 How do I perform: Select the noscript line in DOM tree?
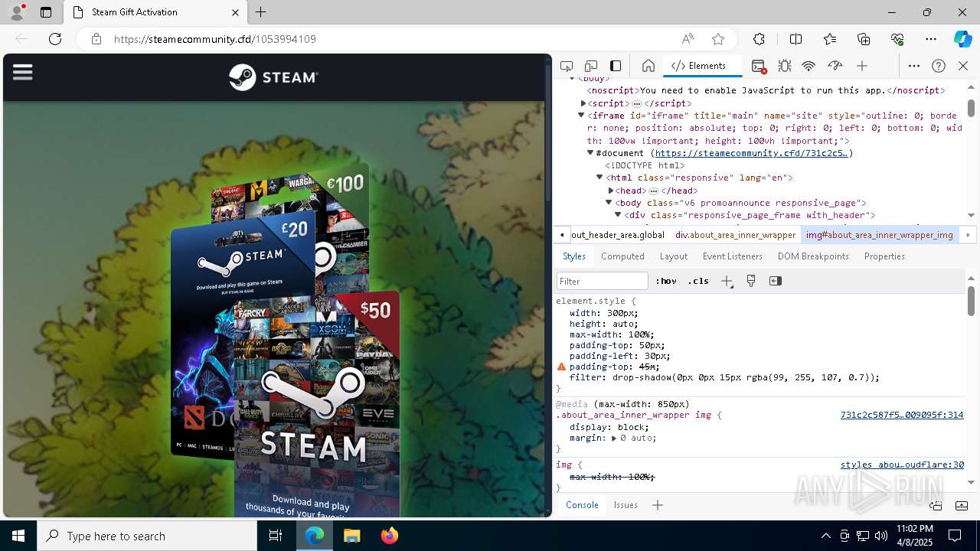click(766, 90)
